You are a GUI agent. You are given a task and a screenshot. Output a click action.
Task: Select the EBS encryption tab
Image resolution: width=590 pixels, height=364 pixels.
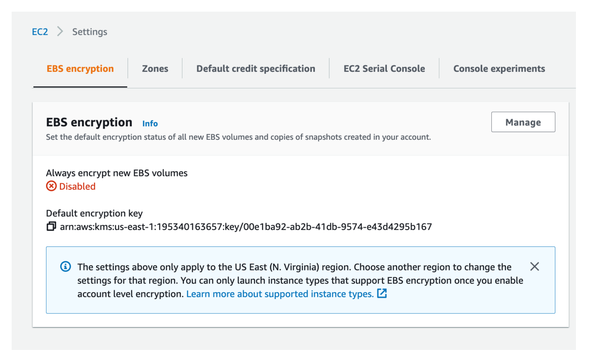click(80, 68)
